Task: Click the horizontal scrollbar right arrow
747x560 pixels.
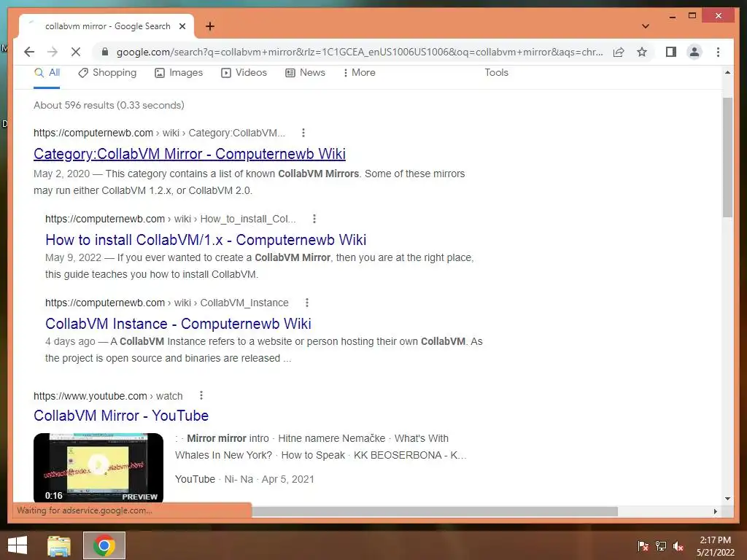Action: 715,511
